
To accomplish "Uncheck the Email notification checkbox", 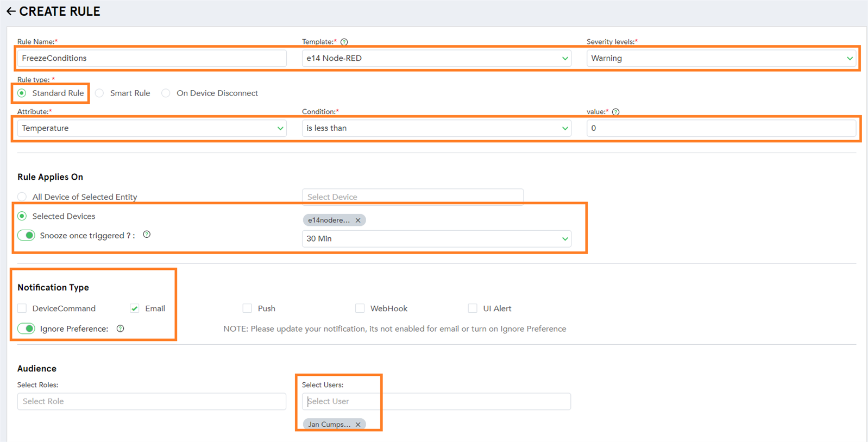I will coord(134,308).
